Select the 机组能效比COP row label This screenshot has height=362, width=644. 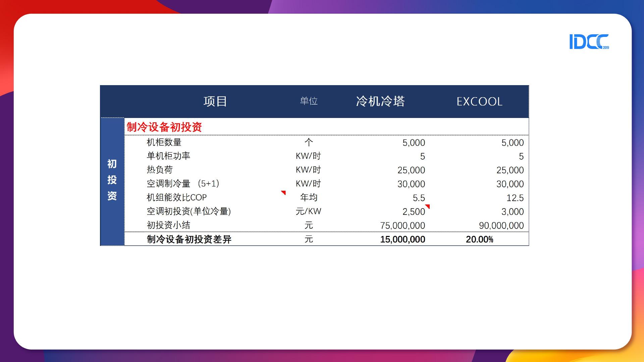pos(176,197)
